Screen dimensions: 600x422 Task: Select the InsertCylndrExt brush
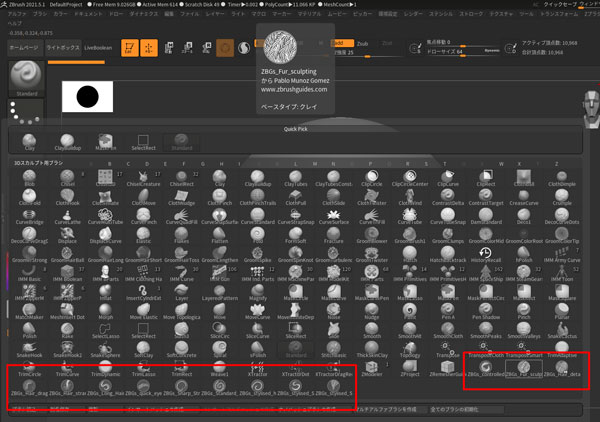(x=143, y=293)
